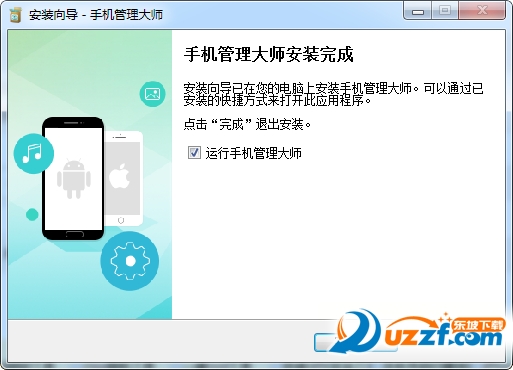Close the installer window
Screen dimensions: 513x370
(x=482, y=11)
